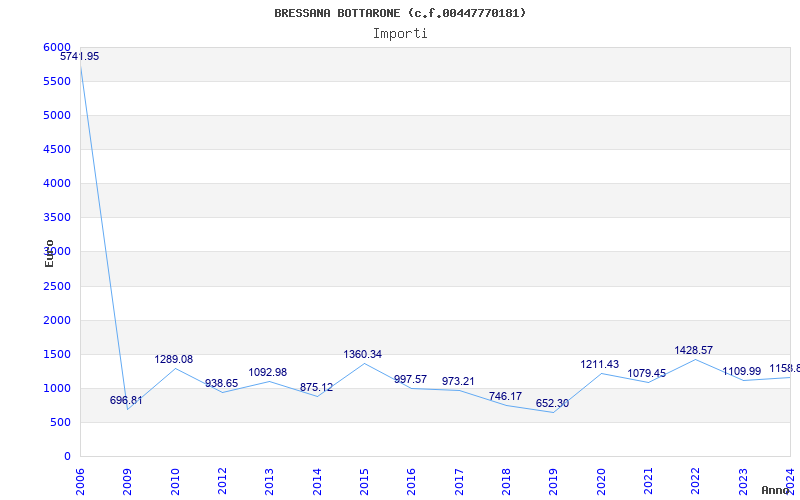Image resolution: width=800 pixels, height=500 pixels.
Task: Click the 2020 year axis label
Action: [601, 481]
